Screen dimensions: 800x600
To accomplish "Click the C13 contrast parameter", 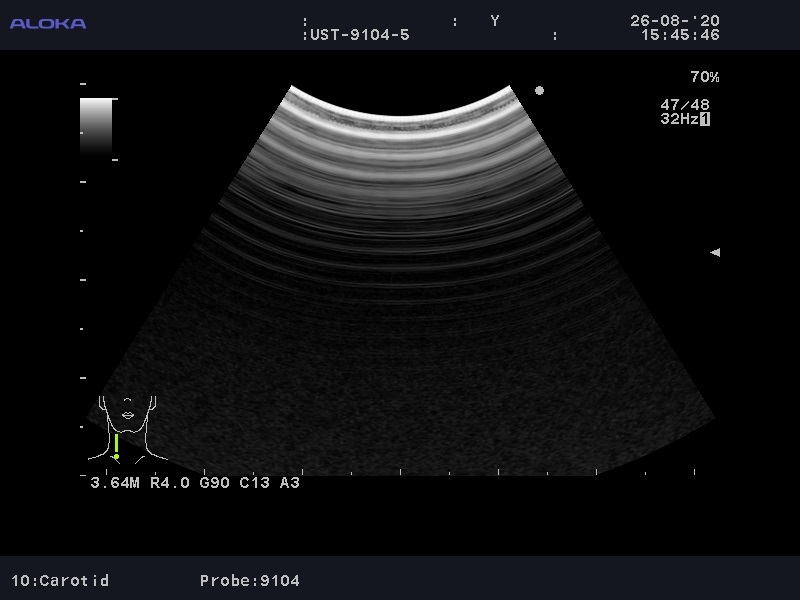I will (255, 483).
